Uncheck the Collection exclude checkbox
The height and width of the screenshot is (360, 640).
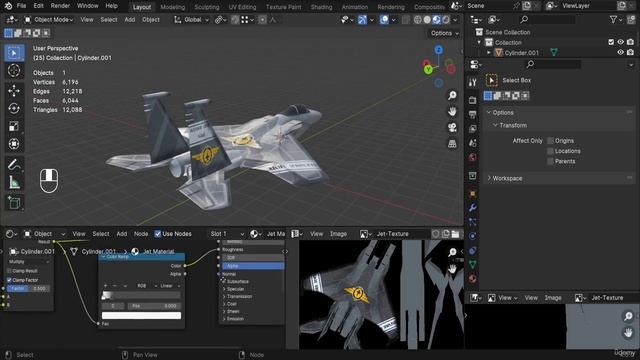point(611,42)
